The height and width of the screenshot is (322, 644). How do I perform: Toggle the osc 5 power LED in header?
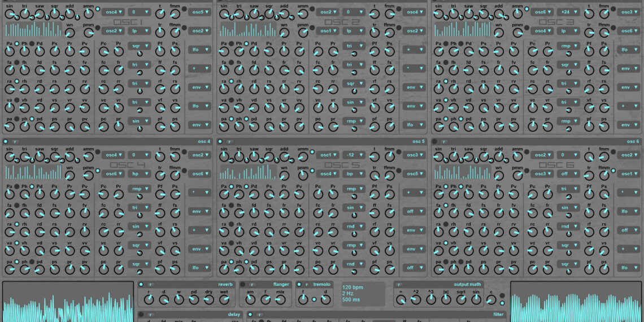point(220,141)
